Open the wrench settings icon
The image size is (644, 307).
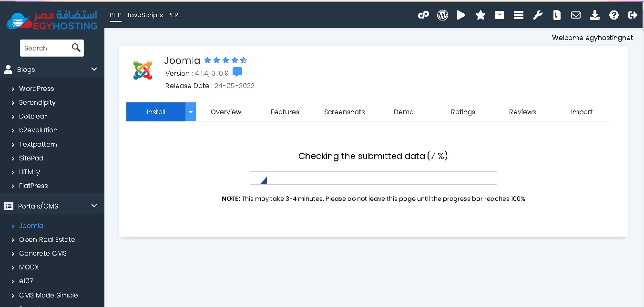coord(538,15)
